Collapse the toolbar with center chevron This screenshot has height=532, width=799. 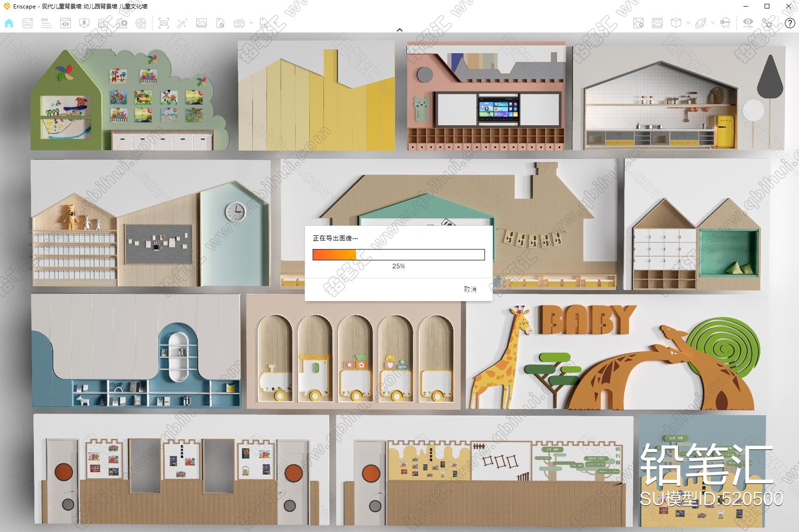[x=400, y=30]
